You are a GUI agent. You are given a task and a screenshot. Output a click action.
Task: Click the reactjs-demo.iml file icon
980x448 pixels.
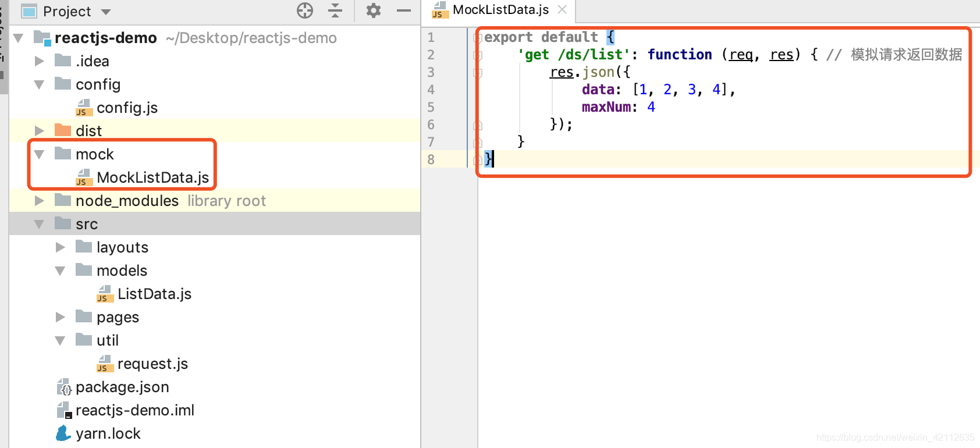click(x=63, y=410)
